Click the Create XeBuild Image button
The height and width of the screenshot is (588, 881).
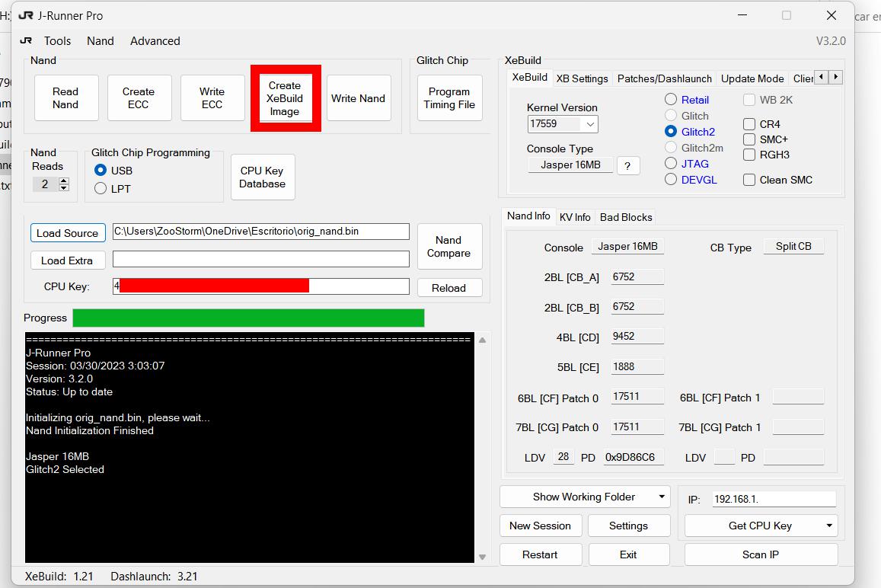coord(285,98)
